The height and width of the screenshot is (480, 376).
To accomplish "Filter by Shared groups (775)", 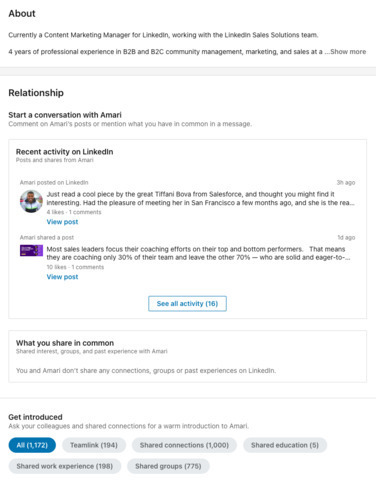I will click(x=168, y=466).
